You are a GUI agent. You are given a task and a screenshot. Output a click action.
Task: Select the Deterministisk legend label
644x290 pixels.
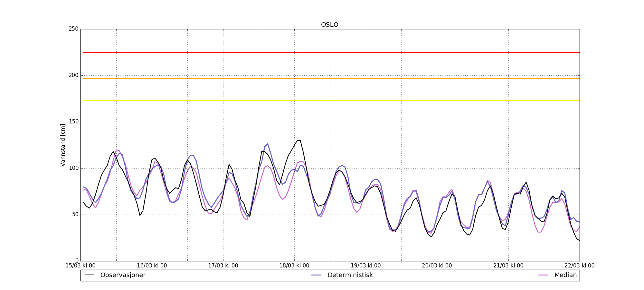(x=350, y=275)
